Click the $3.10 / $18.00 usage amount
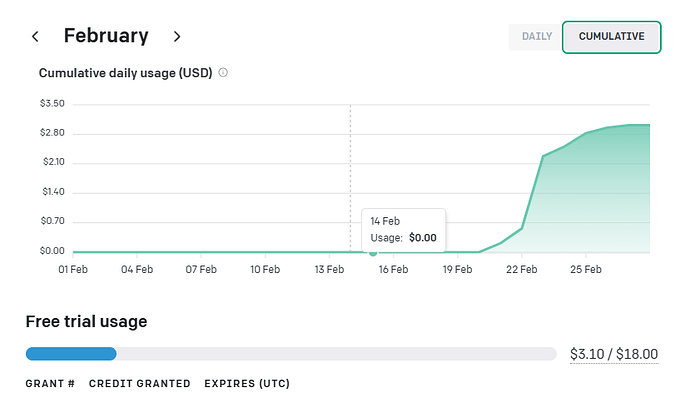The height and width of the screenshot is (393, 690). pos(614,354)
